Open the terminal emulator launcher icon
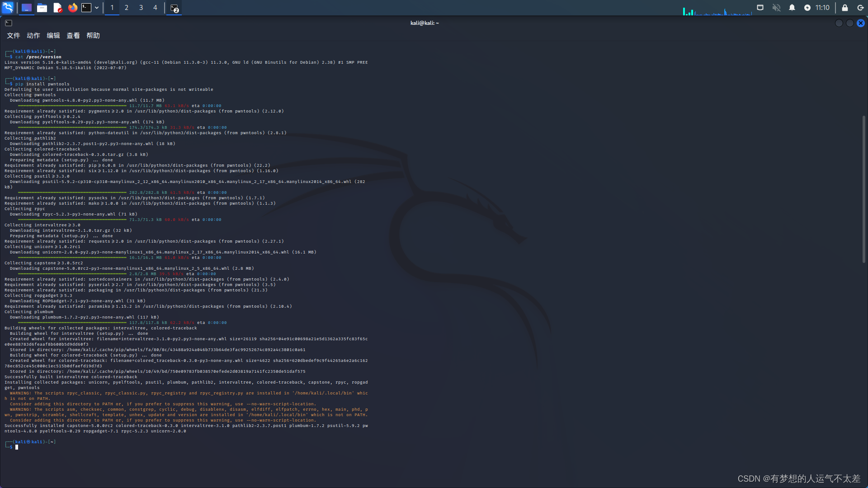Viewport: 868px width, 488px height. [x=86, y=8]
